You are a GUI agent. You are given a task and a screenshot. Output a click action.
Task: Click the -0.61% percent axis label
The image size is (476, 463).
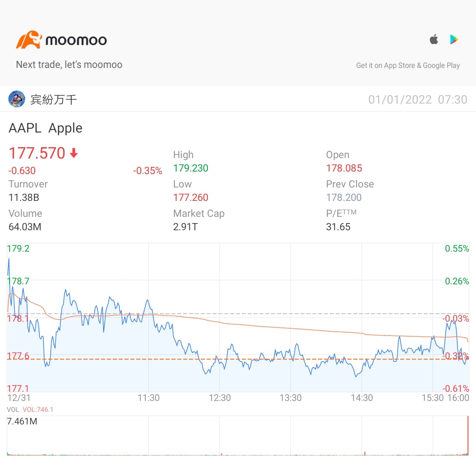coord(455,388)
